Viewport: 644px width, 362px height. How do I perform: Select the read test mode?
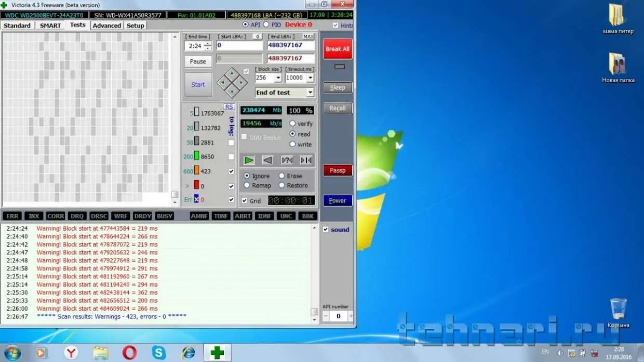click(x=292, y=134)
